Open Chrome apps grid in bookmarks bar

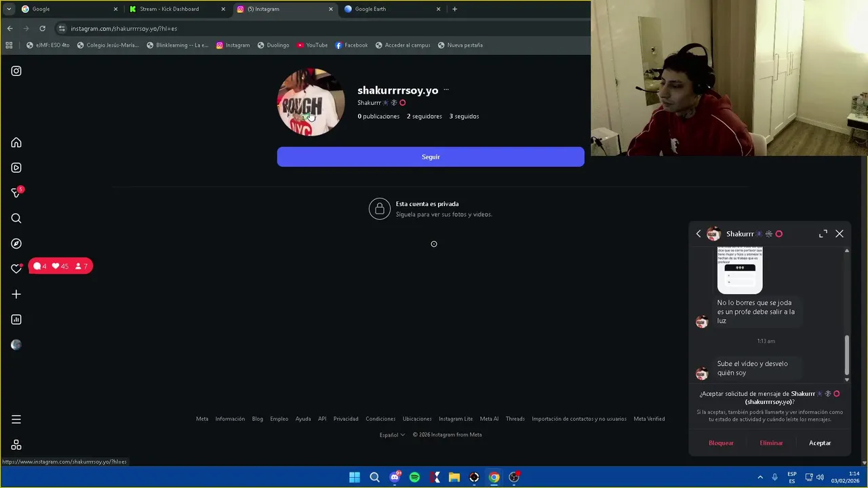(x=9, y=45)
